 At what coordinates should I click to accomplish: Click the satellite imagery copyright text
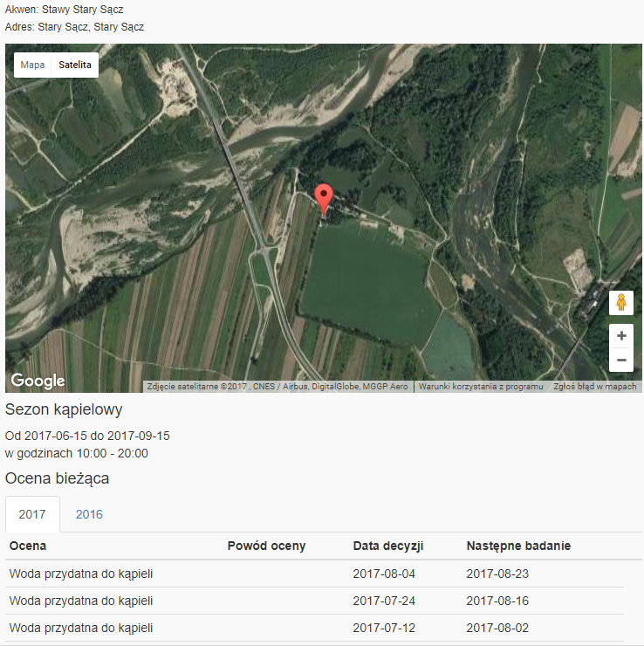click(277, 386)
